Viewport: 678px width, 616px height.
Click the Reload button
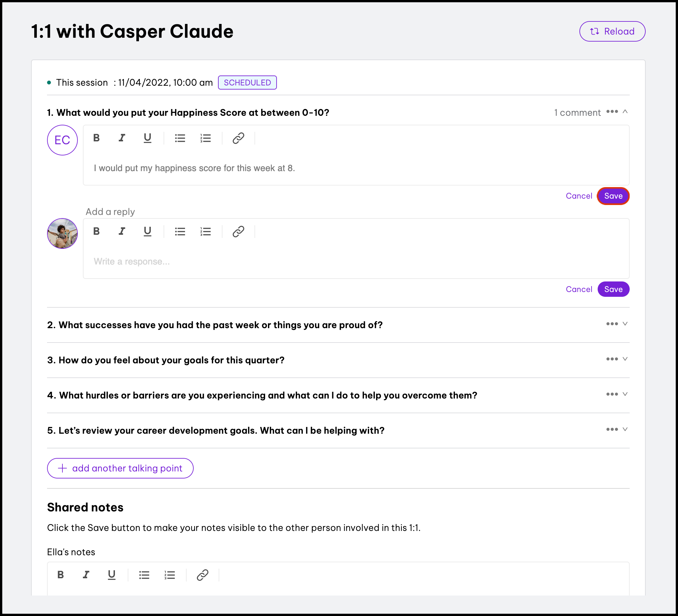[x=612, y=32]
